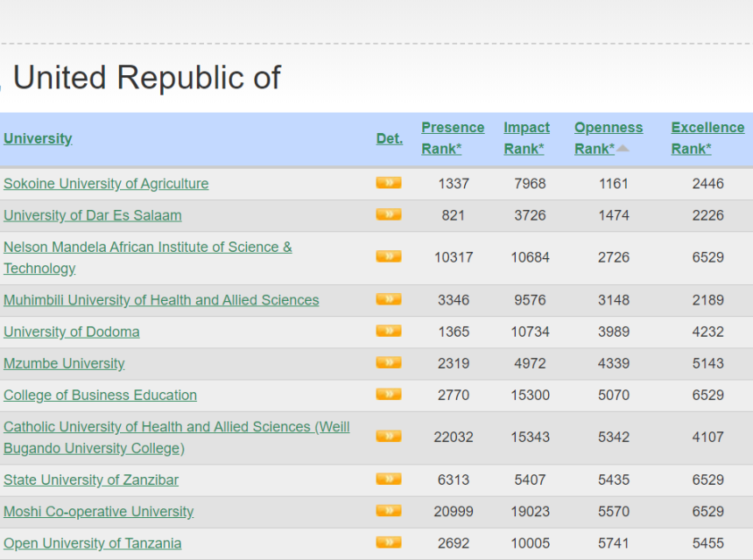
Task: Select the Open University of Tanzania row
Action: (x=93, y=542)
